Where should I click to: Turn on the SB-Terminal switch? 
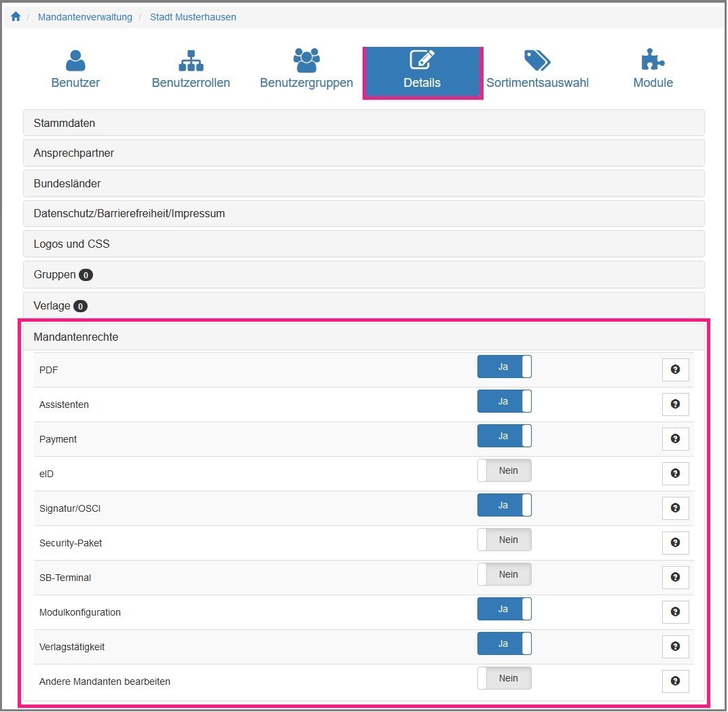click(x=504, y=574)
